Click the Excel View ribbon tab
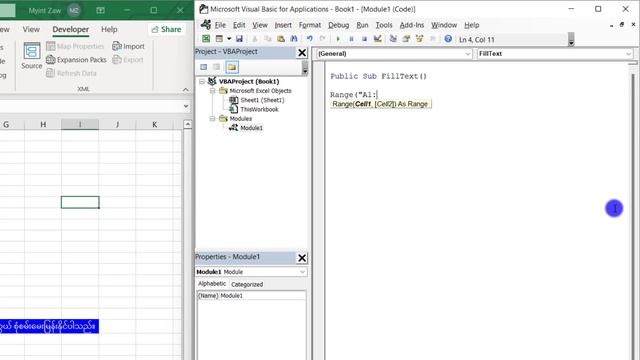Screen dimensions: 640x360 tap(31, 29)
